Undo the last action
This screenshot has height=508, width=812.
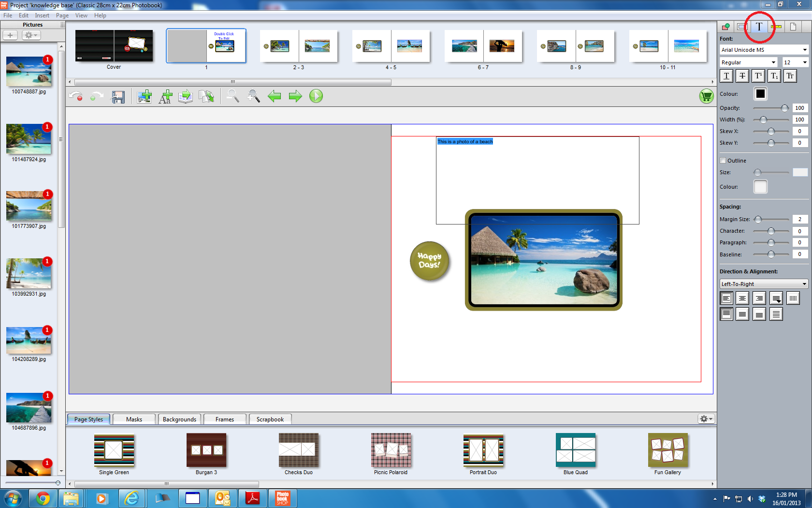(75, 96)
